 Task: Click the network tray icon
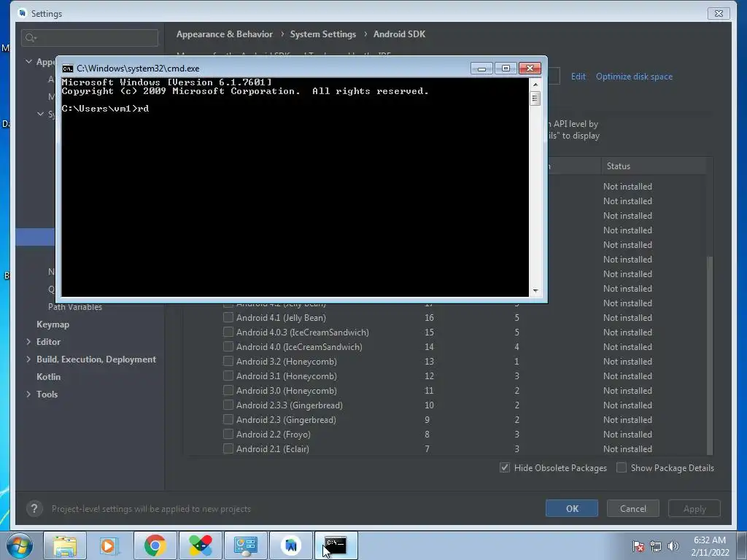click(x=656, y=546)
